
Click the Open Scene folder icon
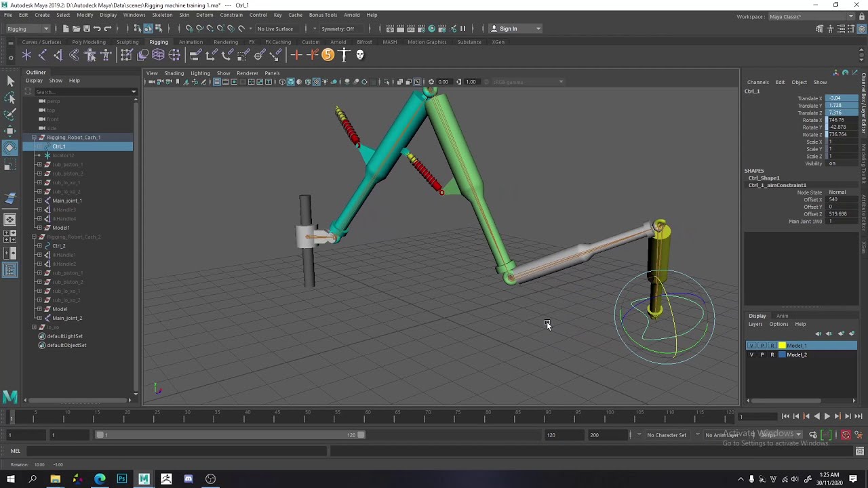pos(76,28)
